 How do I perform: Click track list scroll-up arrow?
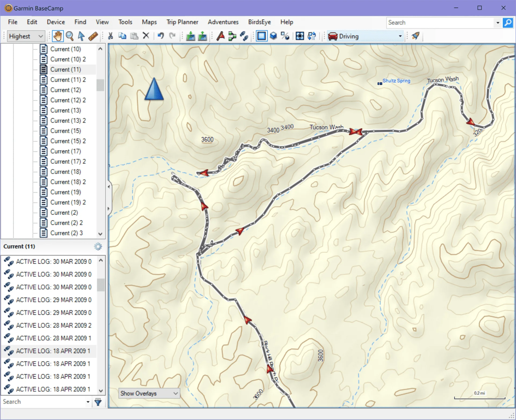[101, 260]
